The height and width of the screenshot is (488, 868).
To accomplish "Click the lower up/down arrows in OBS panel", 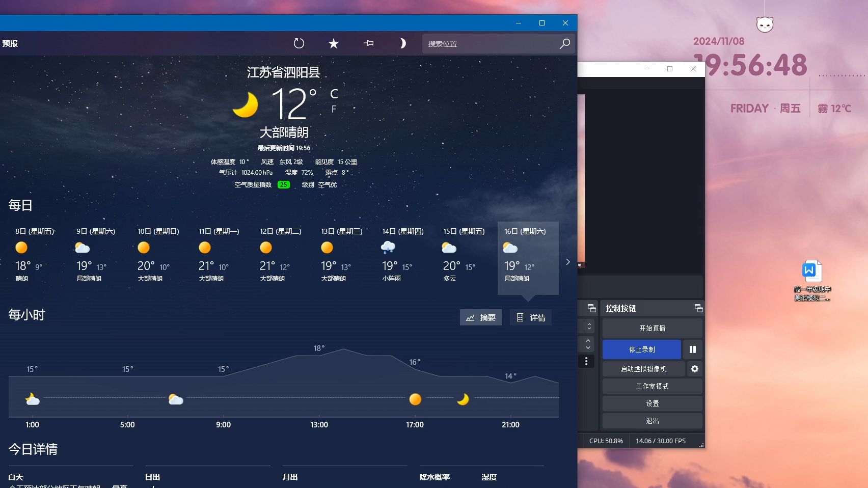I will click(588, 344).
